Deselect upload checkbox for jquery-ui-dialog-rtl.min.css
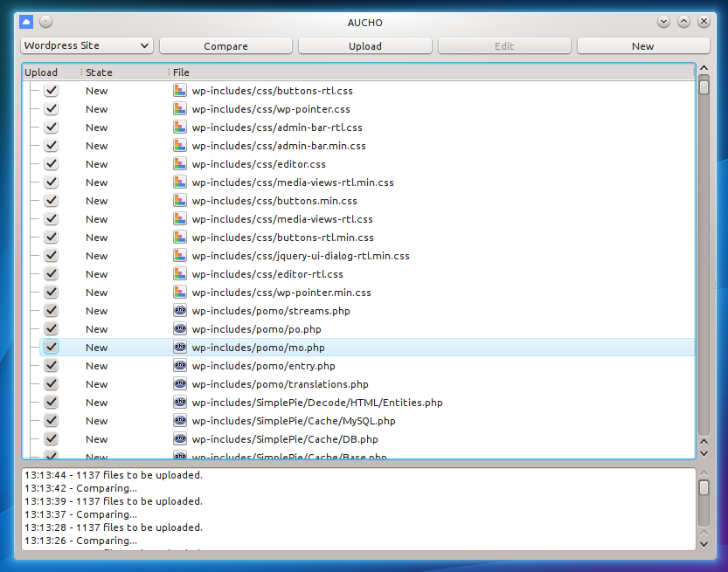728x572 pixels. pyautogui.click(x=51, y=255)
